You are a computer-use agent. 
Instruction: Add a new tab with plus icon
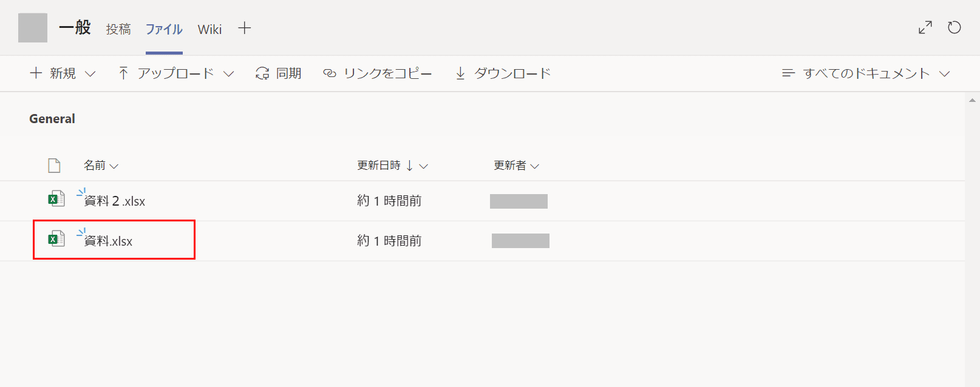(x=244, y=28)
